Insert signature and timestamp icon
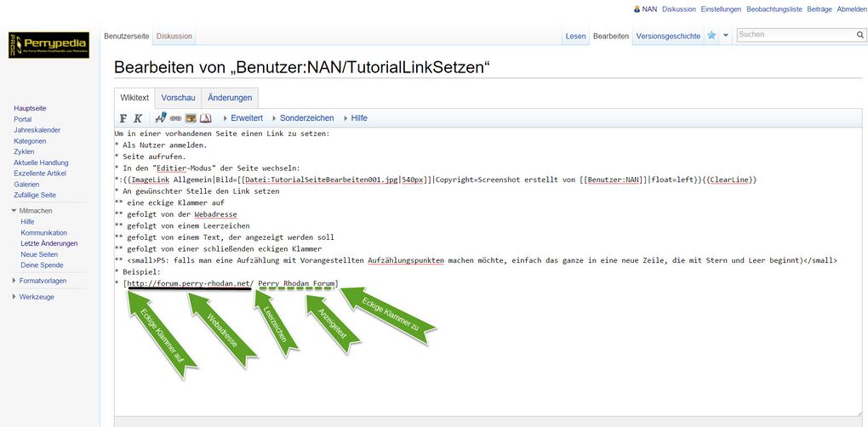 point(161,117)
